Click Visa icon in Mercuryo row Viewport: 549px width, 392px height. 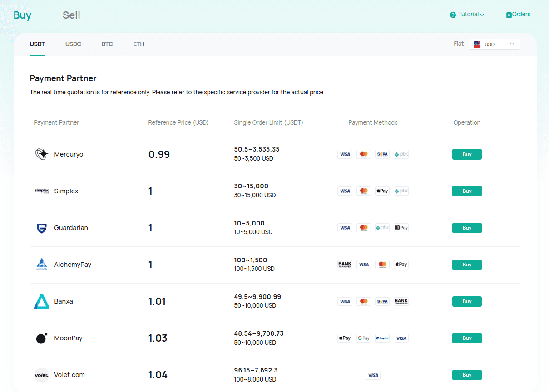tap(345, 154)
